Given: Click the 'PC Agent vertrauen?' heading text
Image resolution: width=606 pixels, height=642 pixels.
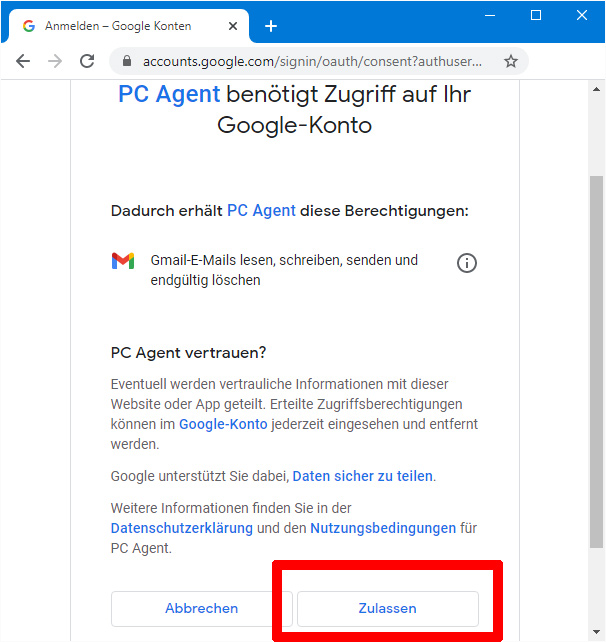Looking at the screenshot, I should coord(188,353).
